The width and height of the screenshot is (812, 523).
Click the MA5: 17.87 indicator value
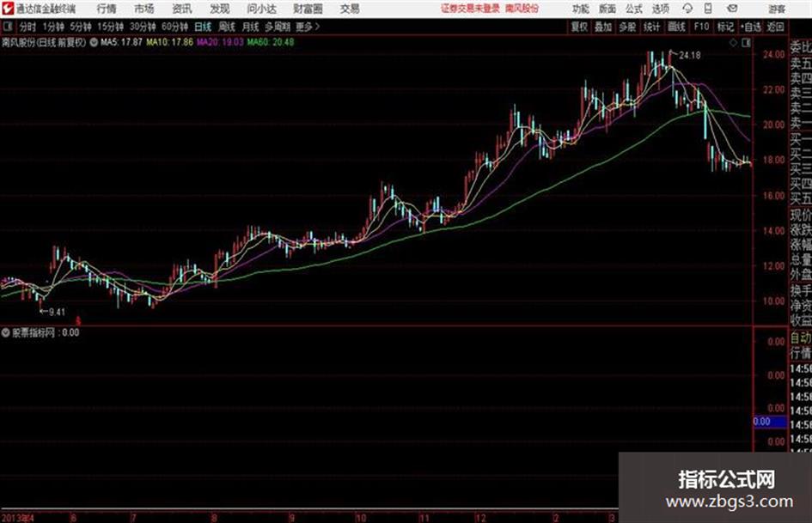(x=121, y=42)
